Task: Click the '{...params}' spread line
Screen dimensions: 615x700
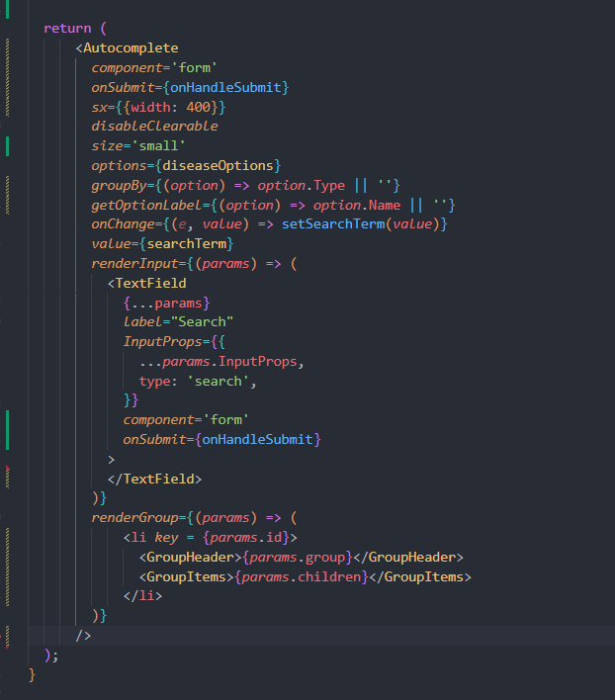Action: (x=166, y=304)
